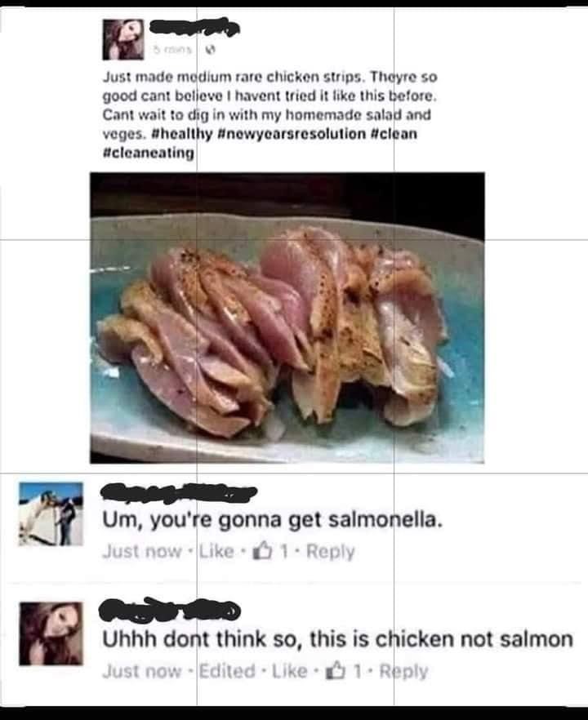This screenshot has width=588, height=720.
Task: Click 'Just now' on the salmonella comment
Action: 142,550
